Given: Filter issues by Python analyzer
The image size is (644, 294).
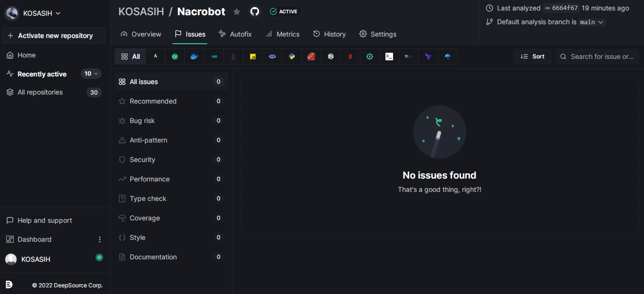Looking at the screenshot, I should pos(292,57).
